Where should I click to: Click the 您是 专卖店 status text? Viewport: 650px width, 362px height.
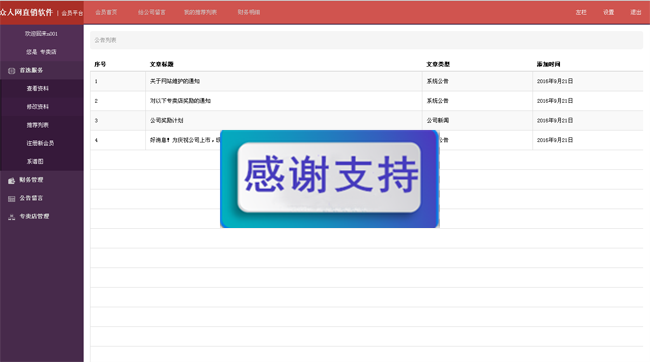[x=41, y=52]
